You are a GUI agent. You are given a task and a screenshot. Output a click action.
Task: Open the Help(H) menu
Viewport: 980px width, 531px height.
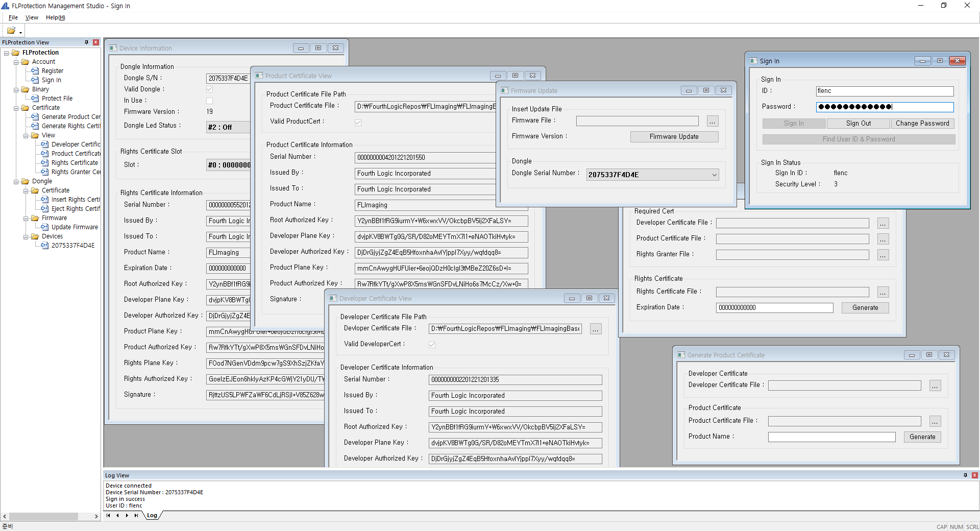coord(56,17)
